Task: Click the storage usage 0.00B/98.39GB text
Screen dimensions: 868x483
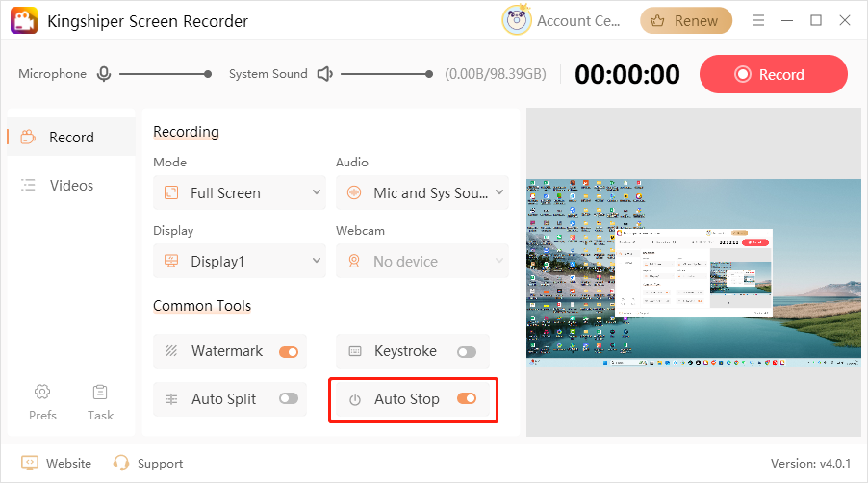Action: pos(496,73)
